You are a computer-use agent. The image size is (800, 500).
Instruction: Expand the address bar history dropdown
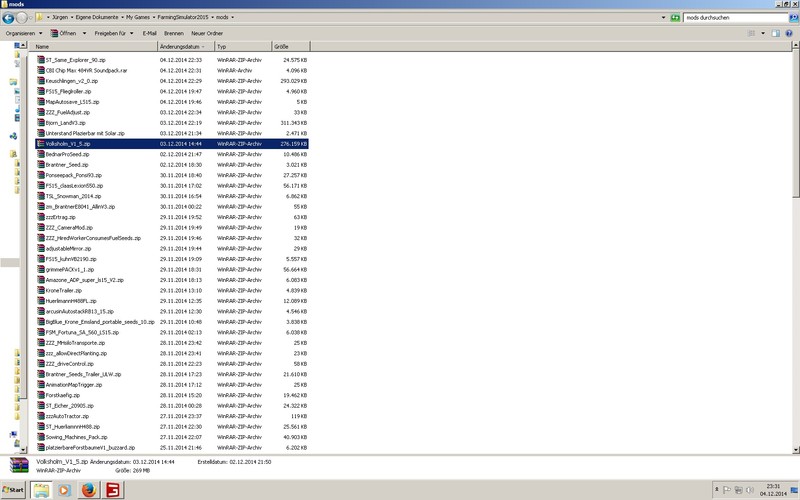pyautogui.click(x=663, y=17)
